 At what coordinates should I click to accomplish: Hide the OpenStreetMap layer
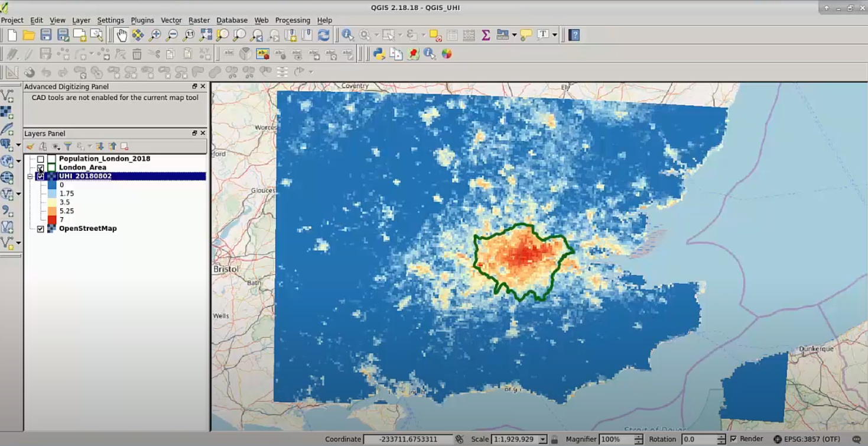pyautogui.click(x=41, y=229)
